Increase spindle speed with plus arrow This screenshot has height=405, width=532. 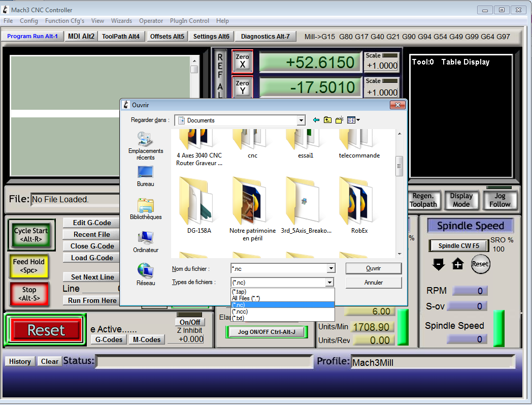(x=458, y=264)
